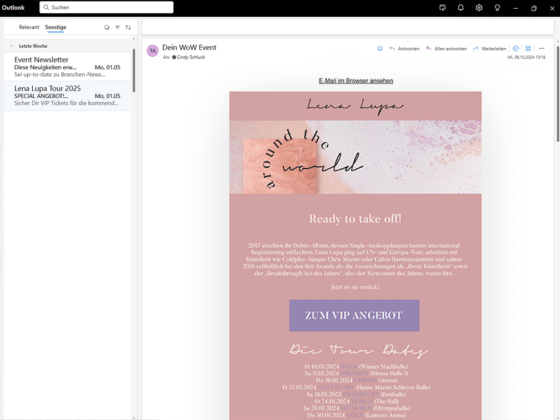Image resolution: width=560 pixels, height=420 pixels.
Task: Open the Event Newsletter email
Action: 67,67
